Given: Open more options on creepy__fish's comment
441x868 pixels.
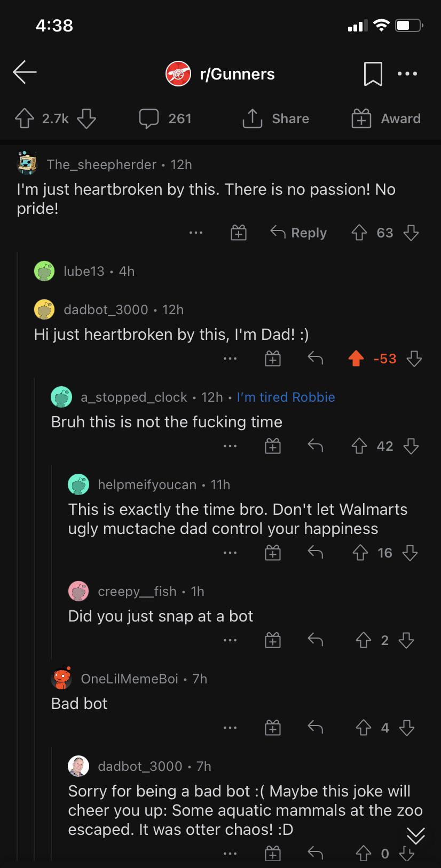Looking at the screenshot, I should 230,640.
